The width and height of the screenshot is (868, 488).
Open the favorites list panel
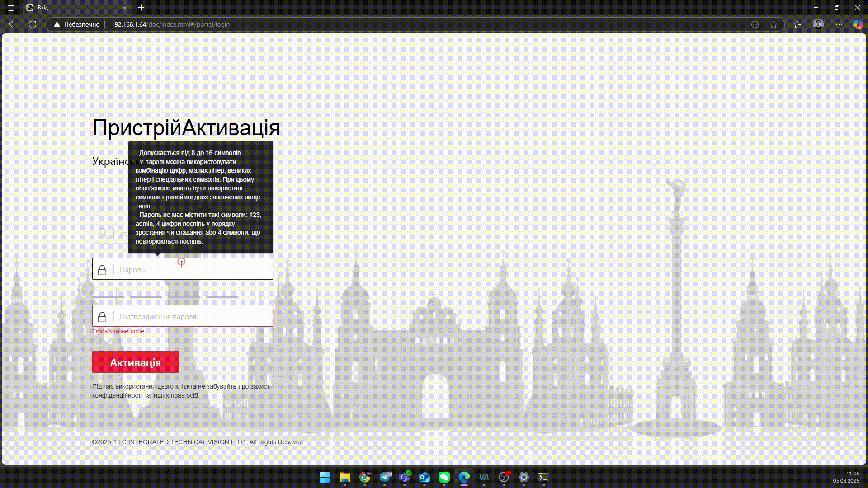coord(797,24)
